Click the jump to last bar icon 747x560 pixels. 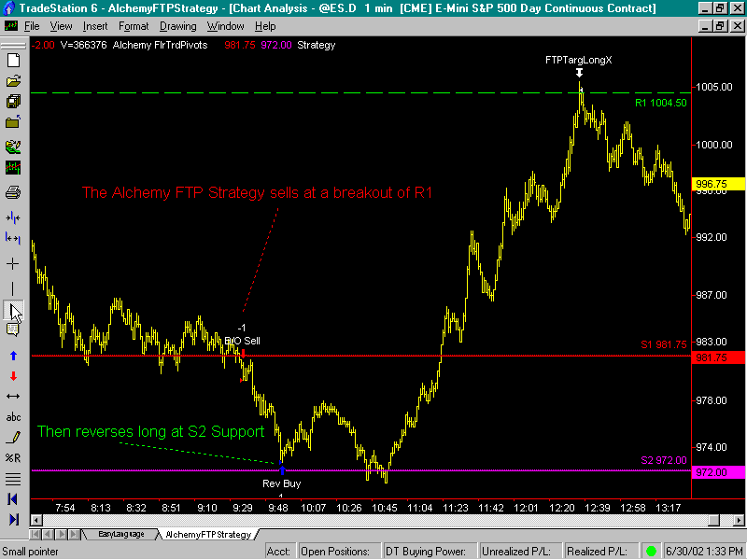pos(13,519)
